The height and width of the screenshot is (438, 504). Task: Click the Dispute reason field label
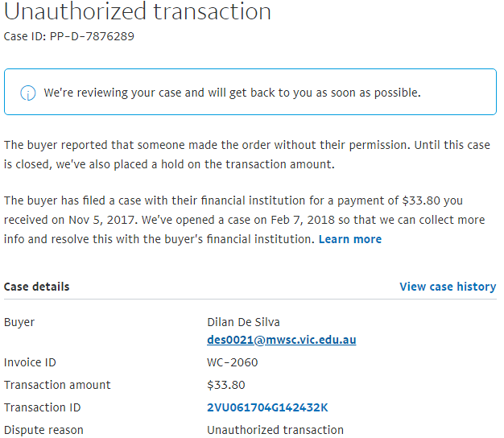click(43, 430)
